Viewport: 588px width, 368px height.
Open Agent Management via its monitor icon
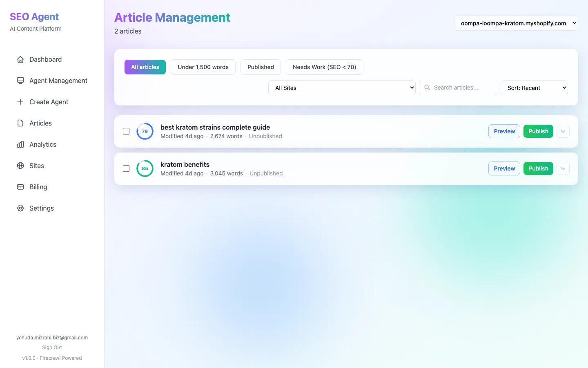coord(20,81)
